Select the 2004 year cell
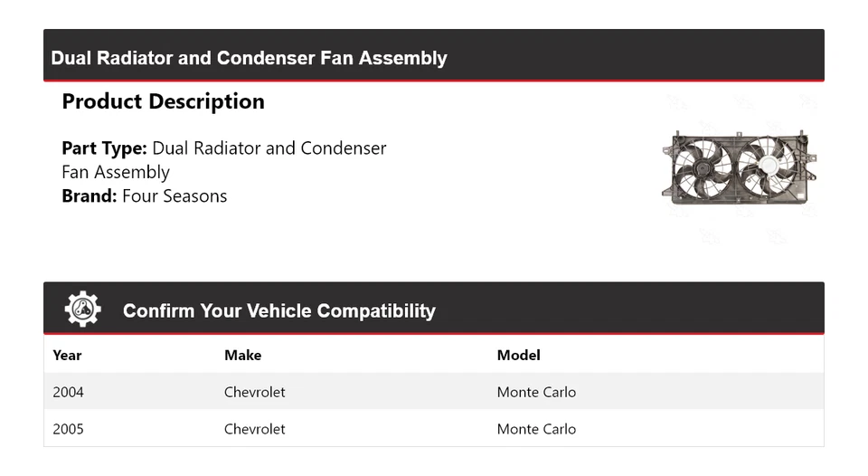The width and height of the screenshot is (868, 476). click(x=68, y=392)
